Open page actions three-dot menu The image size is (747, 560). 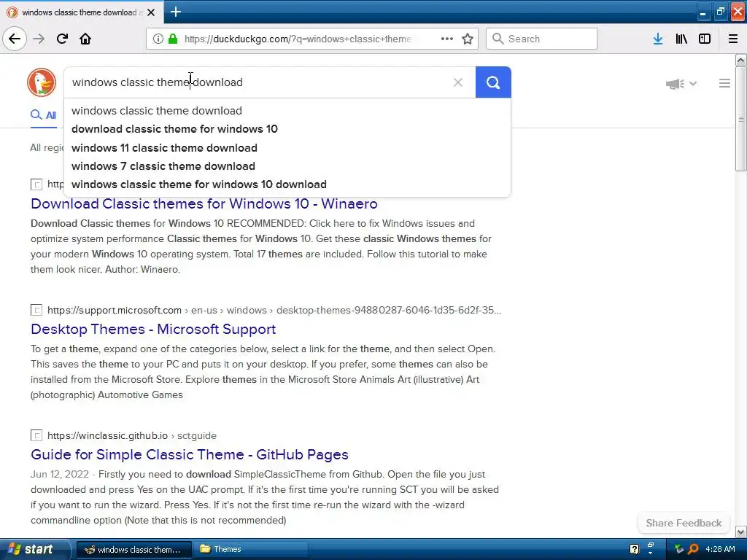(447, 39)
